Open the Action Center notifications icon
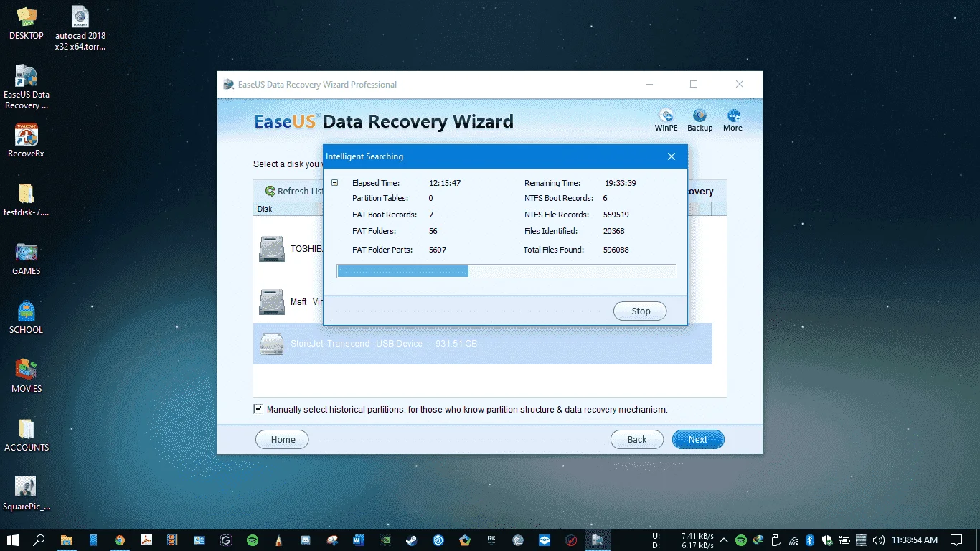Image resolution: width=980 pixels, height=551 pixels. click(956, 540)
